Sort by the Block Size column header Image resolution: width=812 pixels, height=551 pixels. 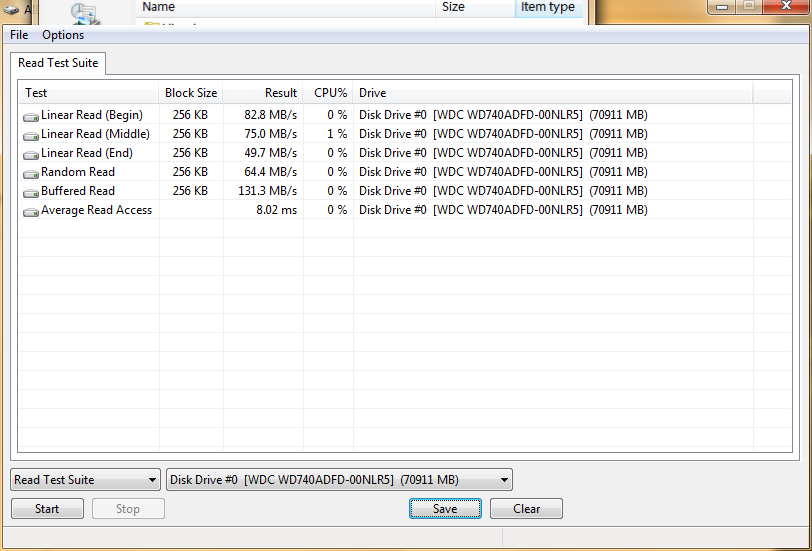tap(190, 93)
